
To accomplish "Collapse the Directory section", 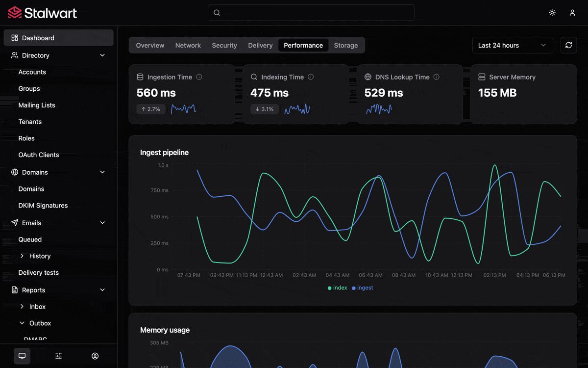I will [x=102, y=55].
